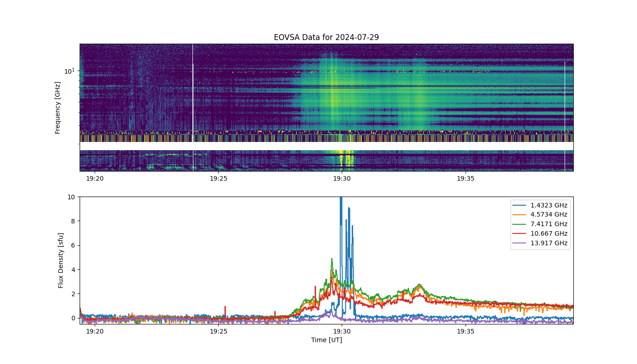Click the blue 1.4323 GHz spike peak at 19:30
Screen dimensions: 637x364
pos(341,199)
